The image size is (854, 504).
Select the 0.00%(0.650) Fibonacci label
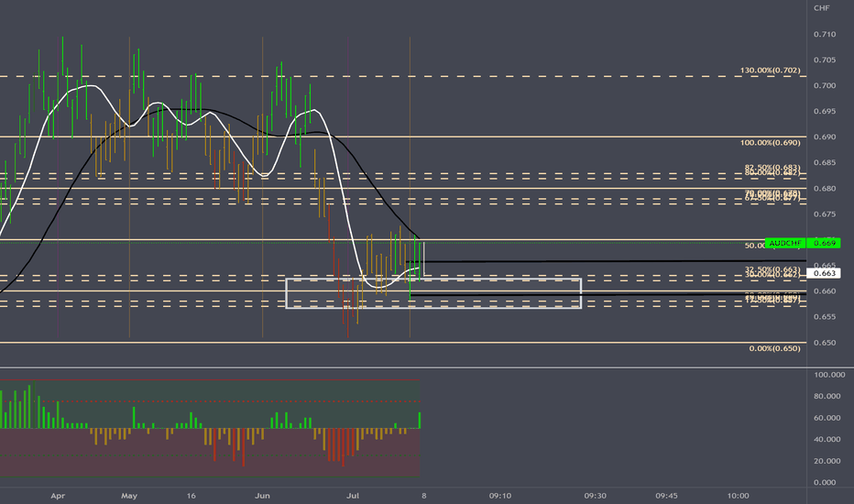pyautogui.click(x=774, y=348)
